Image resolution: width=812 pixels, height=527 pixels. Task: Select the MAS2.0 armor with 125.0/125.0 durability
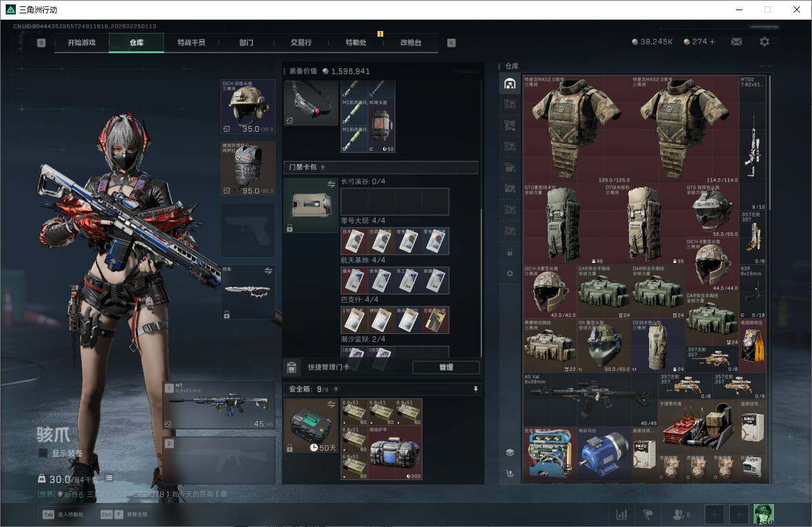coord(577,130)
